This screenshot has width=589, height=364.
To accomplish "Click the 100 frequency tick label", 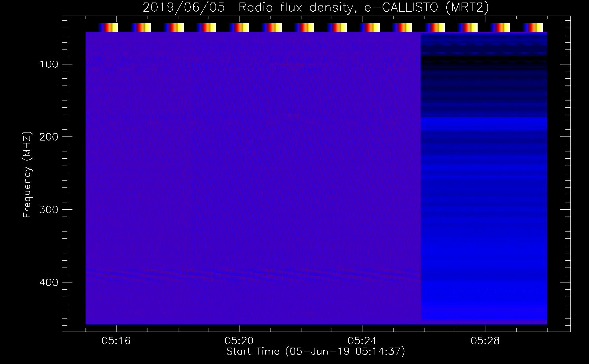I will [x=49, y=64].
